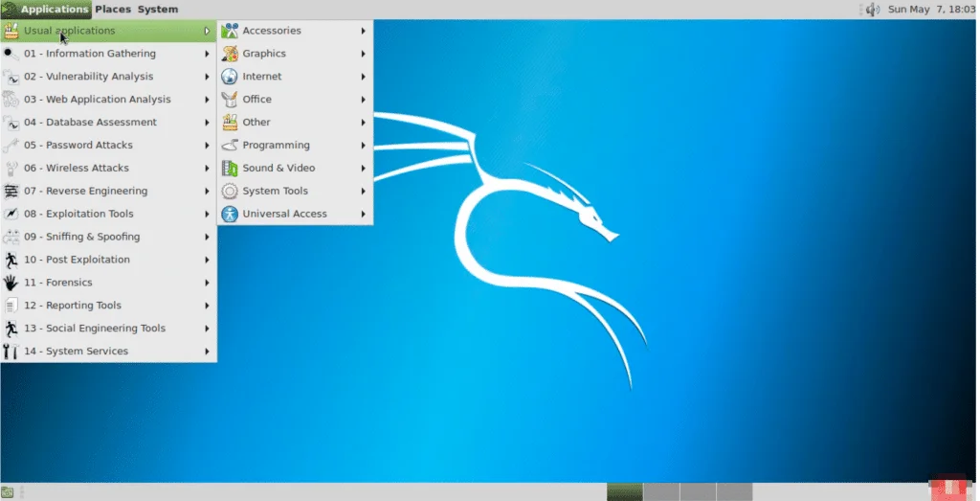Expand the Programming submenu arrow
The image size is (980, 501).
coord(363,145)
